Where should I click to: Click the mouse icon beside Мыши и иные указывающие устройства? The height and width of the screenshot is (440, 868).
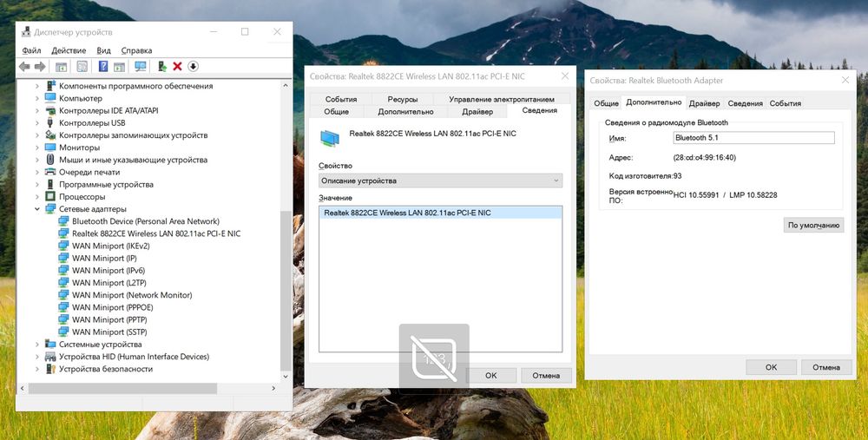tap(50, 160)
